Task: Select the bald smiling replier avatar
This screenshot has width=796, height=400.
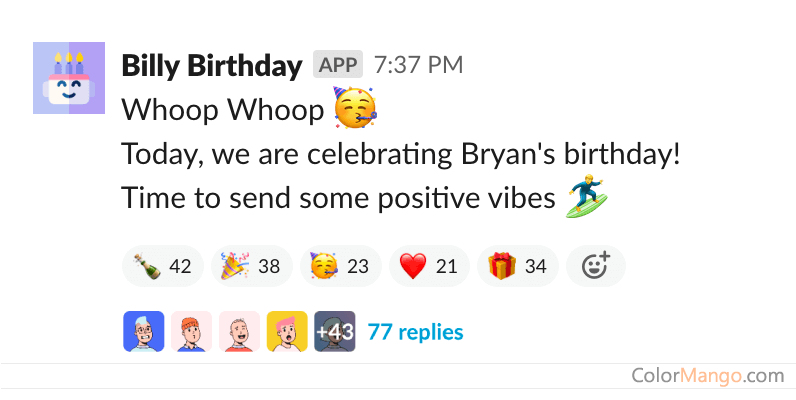Action: [x=239, y=331]
